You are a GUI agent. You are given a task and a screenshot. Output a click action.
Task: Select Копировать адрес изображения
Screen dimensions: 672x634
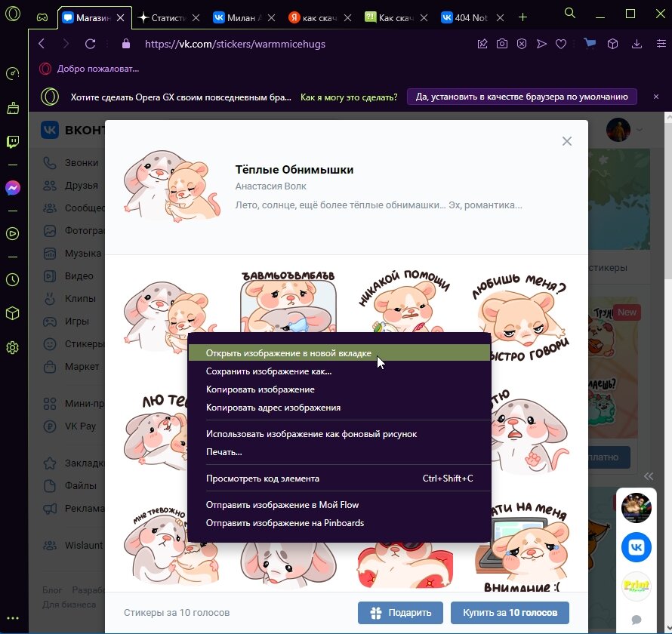pos(339,408)
